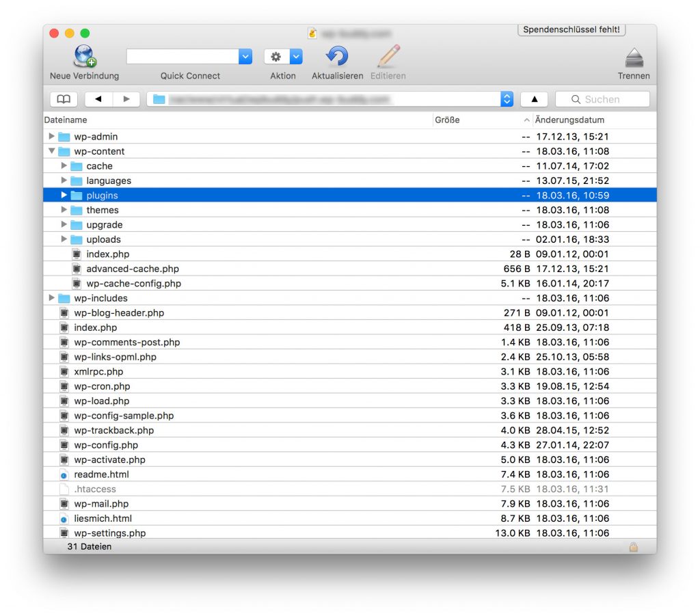The image size is (700, 616).
Task: Click the Trennen eject icon
Action: (634, 57)
